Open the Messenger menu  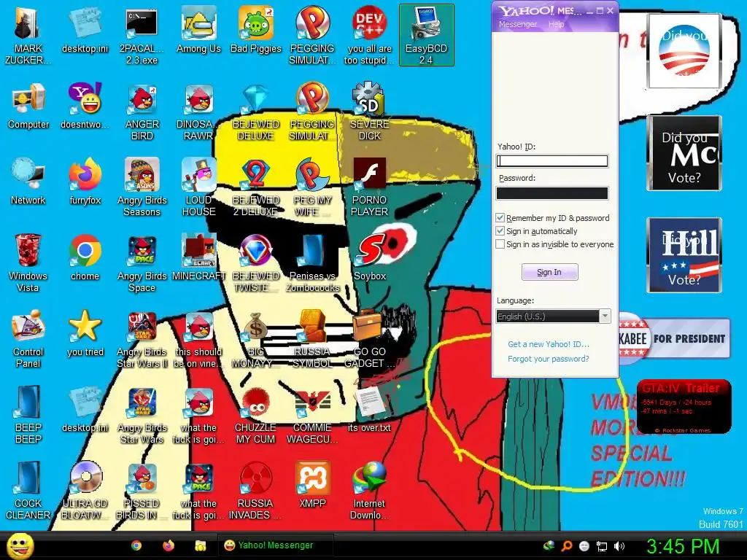click(517, 24)
